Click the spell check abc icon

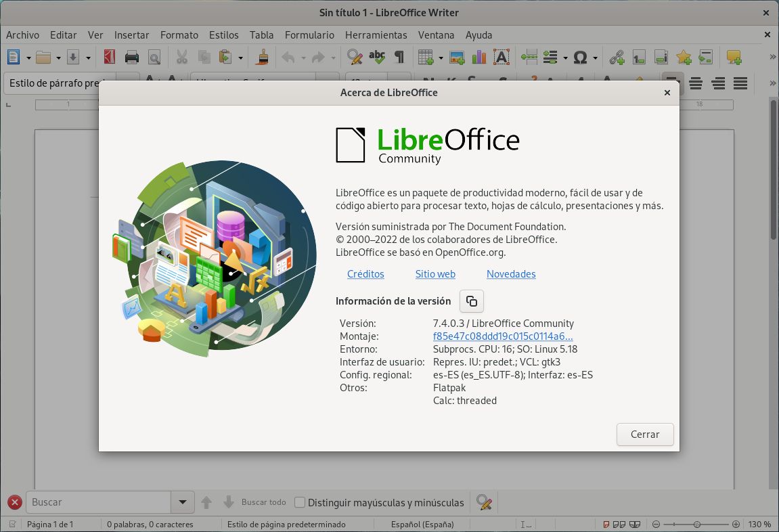click(x=377, y=58)
